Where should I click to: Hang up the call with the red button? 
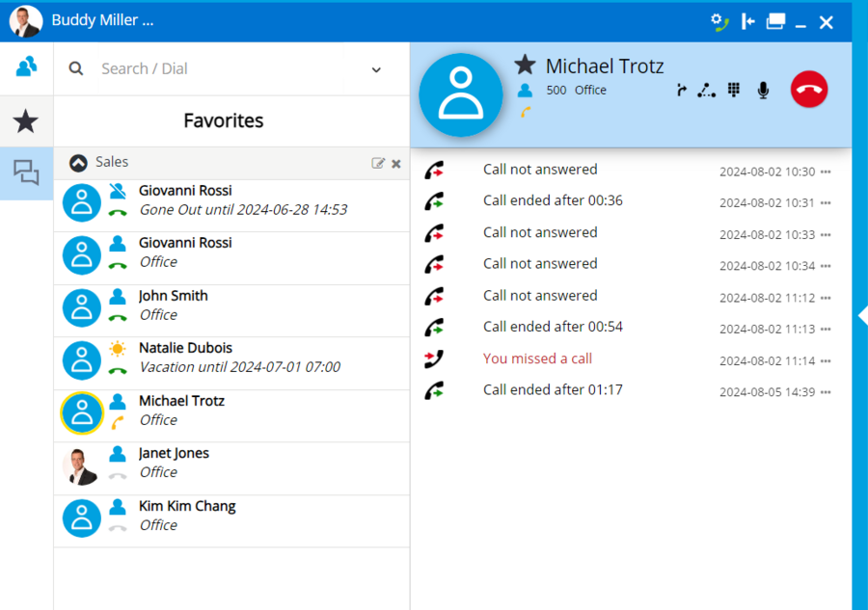tap(809, 89)
